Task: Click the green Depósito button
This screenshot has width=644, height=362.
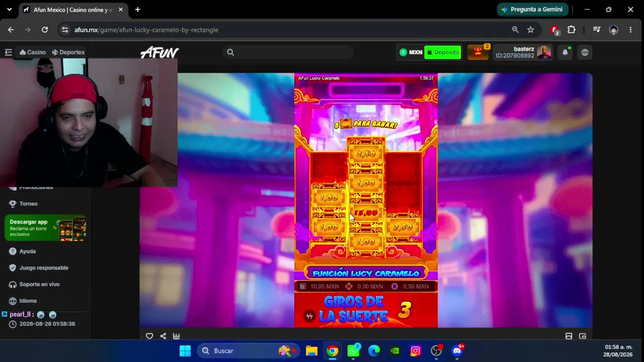Action: 443,52
